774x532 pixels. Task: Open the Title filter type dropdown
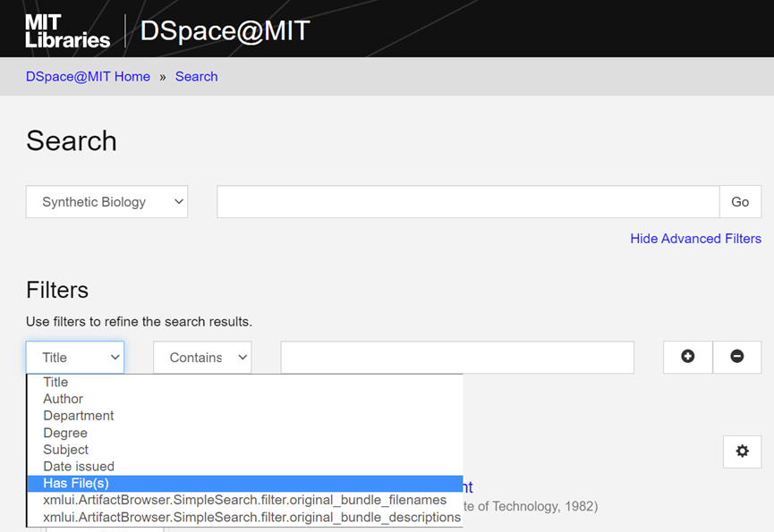(75, 358)
